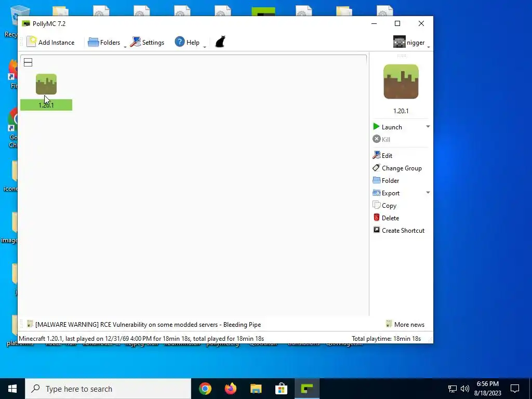Viewport: 532px width, 399px height.
Task: Click the volume tray icon
Action: tap(465, 389)
